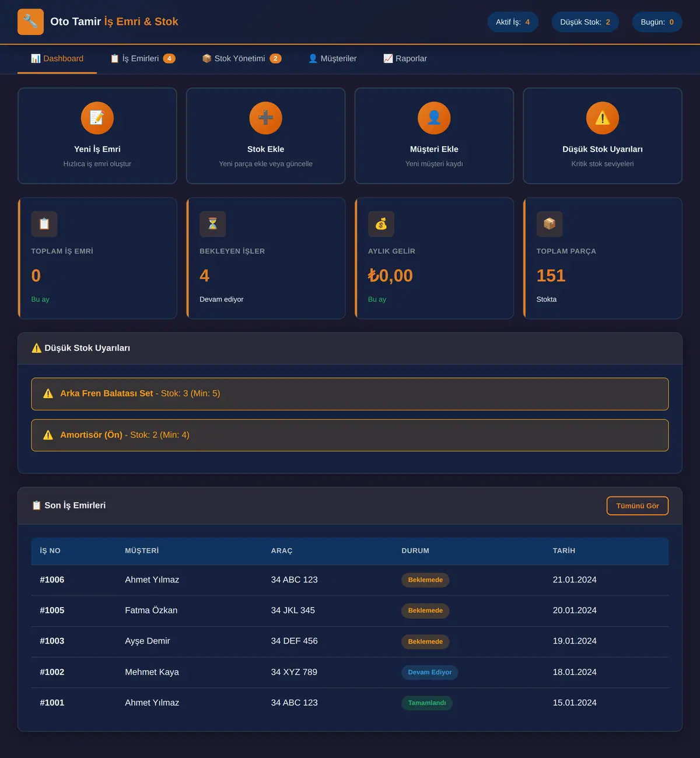Go to the Müşteriler tab
Screen dimensions: 700x758
click(x=332, y=59)
